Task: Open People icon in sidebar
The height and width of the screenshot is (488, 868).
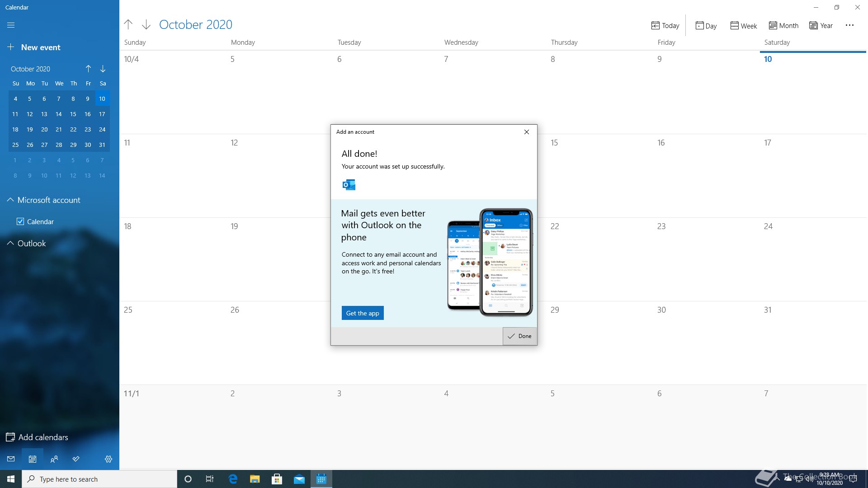Action: (x=54, y=459)
